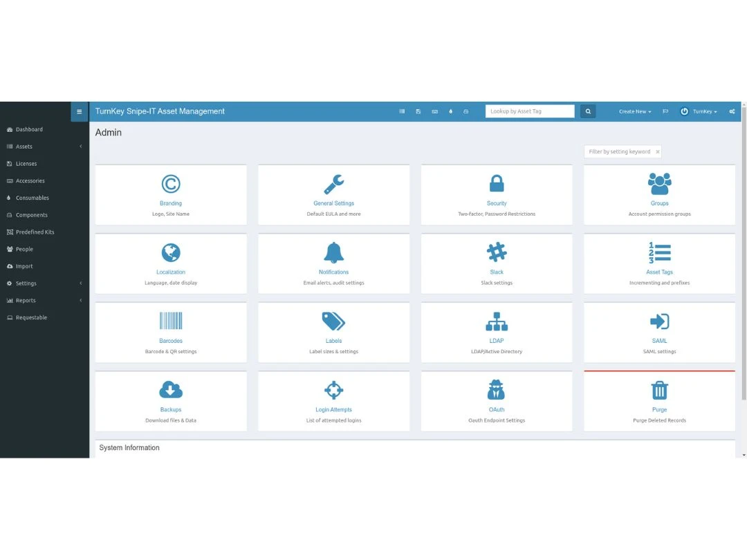Expand the Create New dropdown
The height and width of the screenshot is (560, 747).
pos(634,111)
